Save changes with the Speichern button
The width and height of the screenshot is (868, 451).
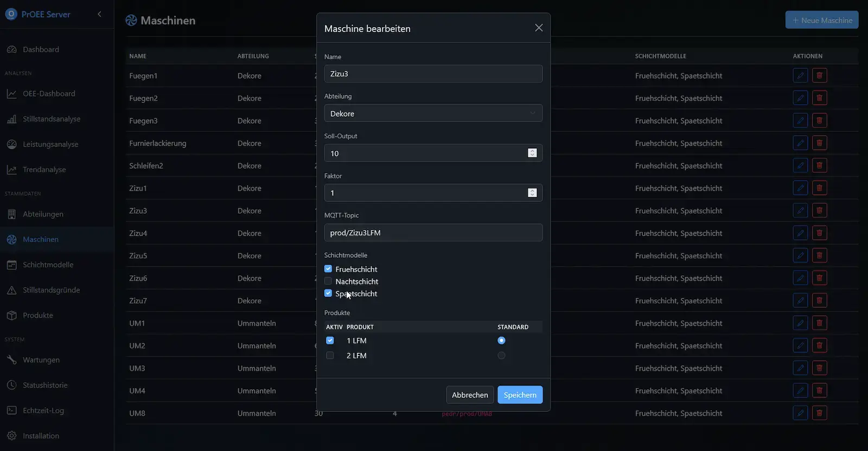point(520,395)
